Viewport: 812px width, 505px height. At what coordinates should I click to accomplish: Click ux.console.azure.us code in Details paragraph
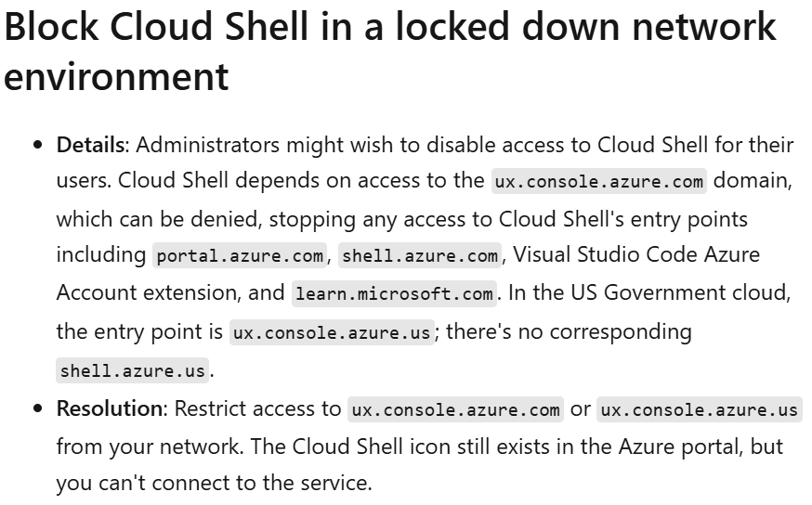[x=333, y=332]
